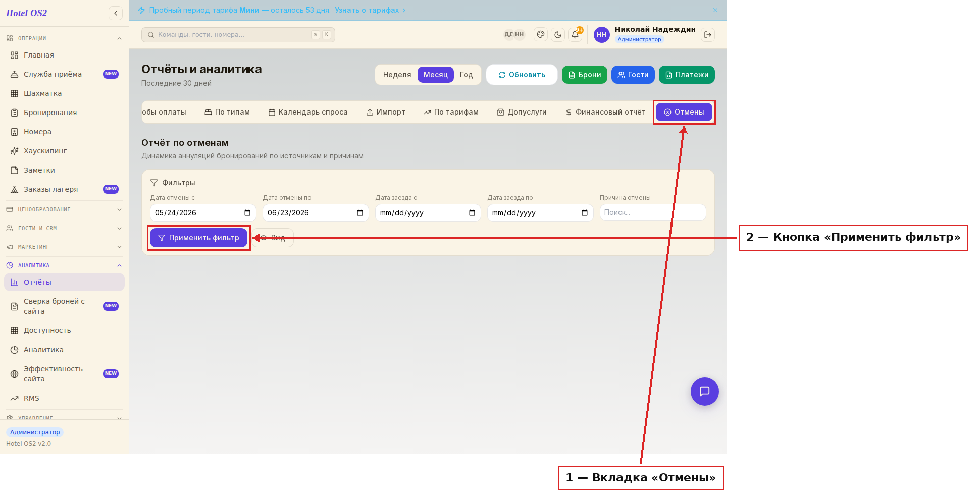
Task: Collapse the Аналитика sidebar section
Action: click(65, 265)
